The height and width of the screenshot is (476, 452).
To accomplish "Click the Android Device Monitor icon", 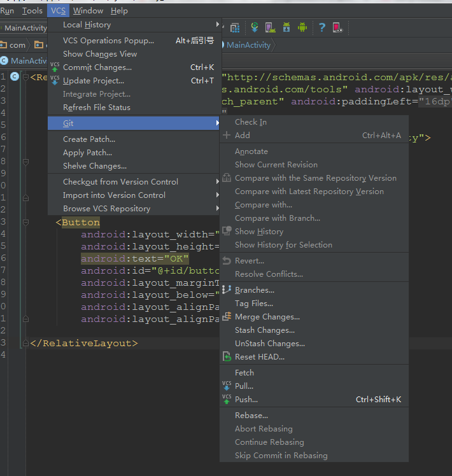I will click(x=302, y=27).
